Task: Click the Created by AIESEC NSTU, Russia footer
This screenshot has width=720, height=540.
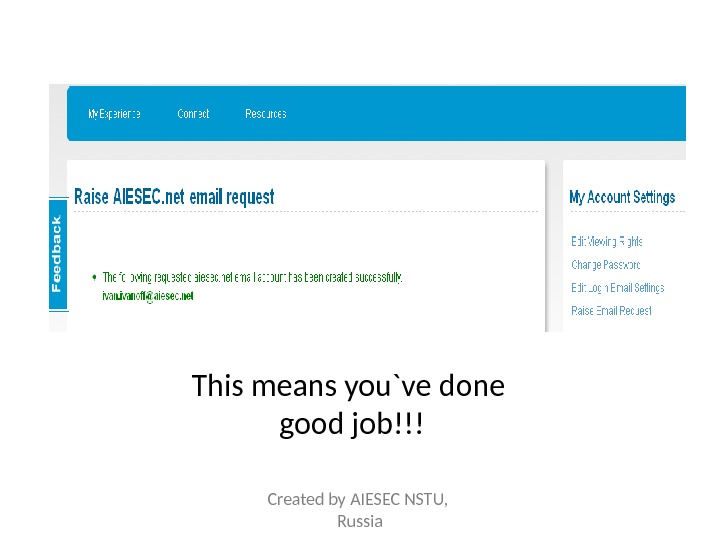Action: (x=358, y=510)
